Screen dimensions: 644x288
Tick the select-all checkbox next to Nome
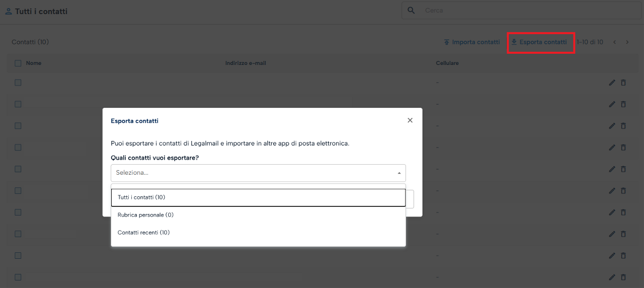(18, 63)
